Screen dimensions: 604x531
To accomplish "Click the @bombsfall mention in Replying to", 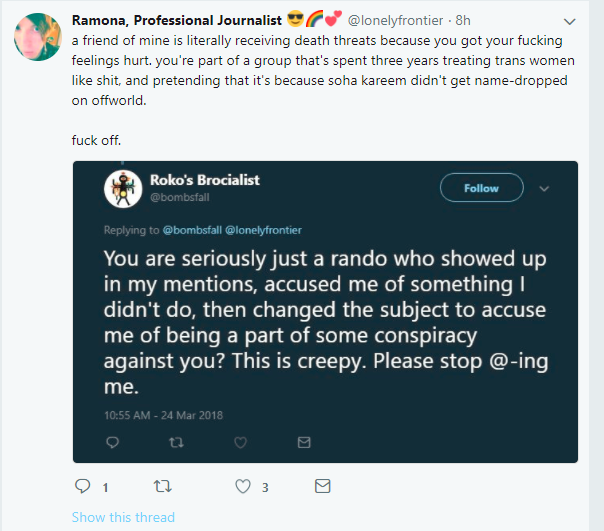I will point(192,230).
